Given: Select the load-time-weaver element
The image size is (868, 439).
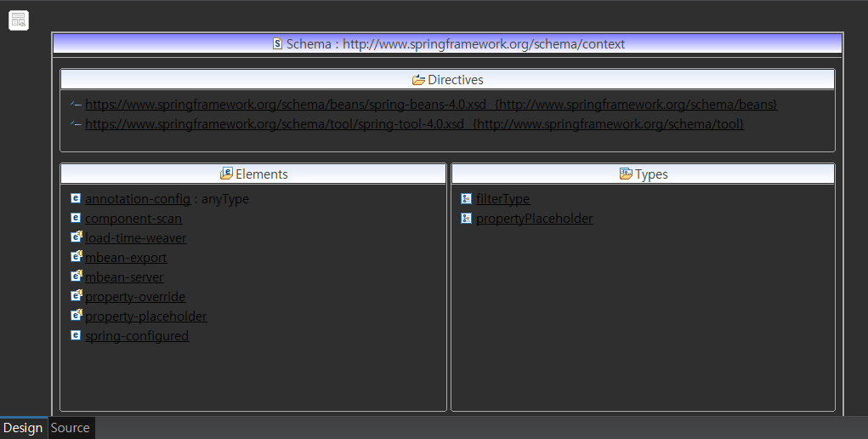Looking at the screenshot, I should pos(136,238).
